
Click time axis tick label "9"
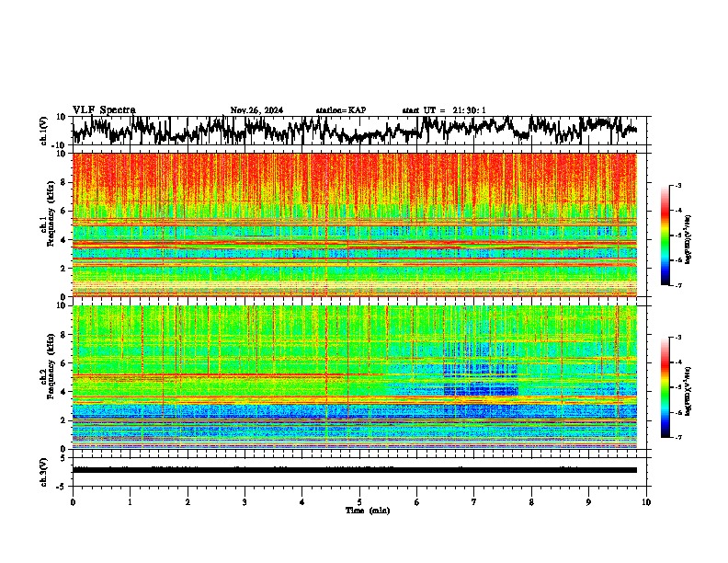point(588,502)
